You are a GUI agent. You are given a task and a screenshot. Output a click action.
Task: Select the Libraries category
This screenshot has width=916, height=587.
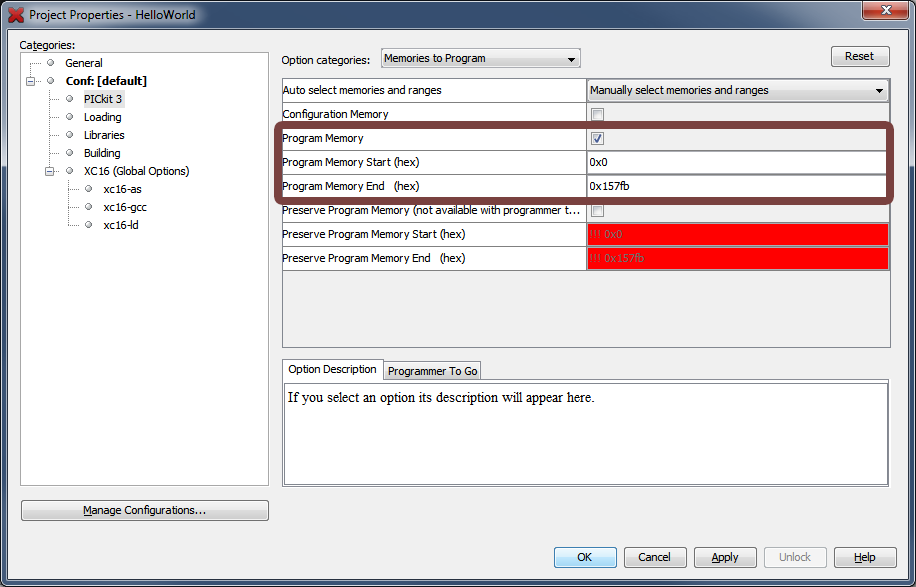tap(104, 135)
